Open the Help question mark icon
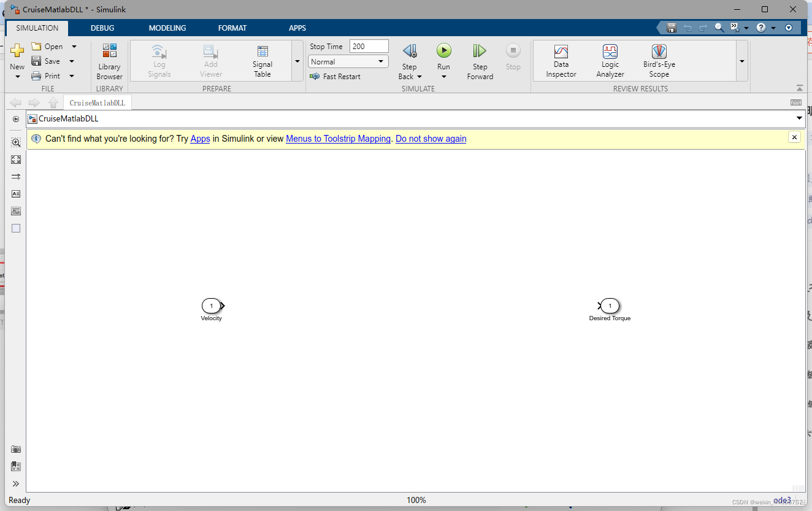The image size is (812, 511). tap(761, 28)
